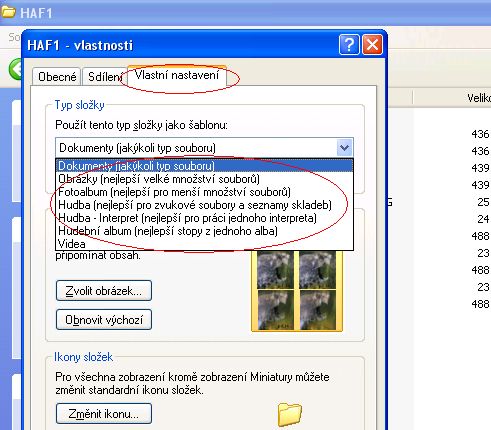Click the Zvolit obrázek button
The width and height of the screenshot is (491, 430).
pyautogui.click(x=104, y=291)
